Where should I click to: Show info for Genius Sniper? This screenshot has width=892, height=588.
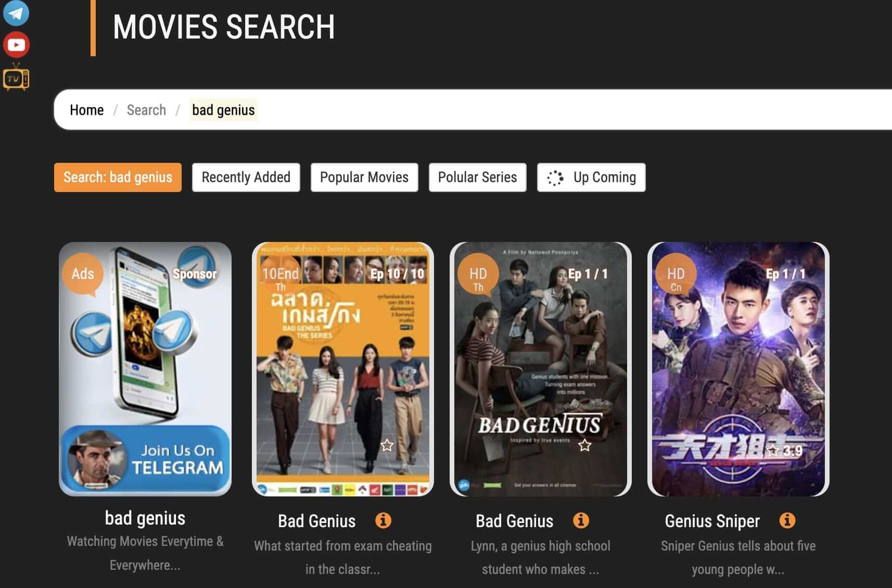[x=787, y=520]
